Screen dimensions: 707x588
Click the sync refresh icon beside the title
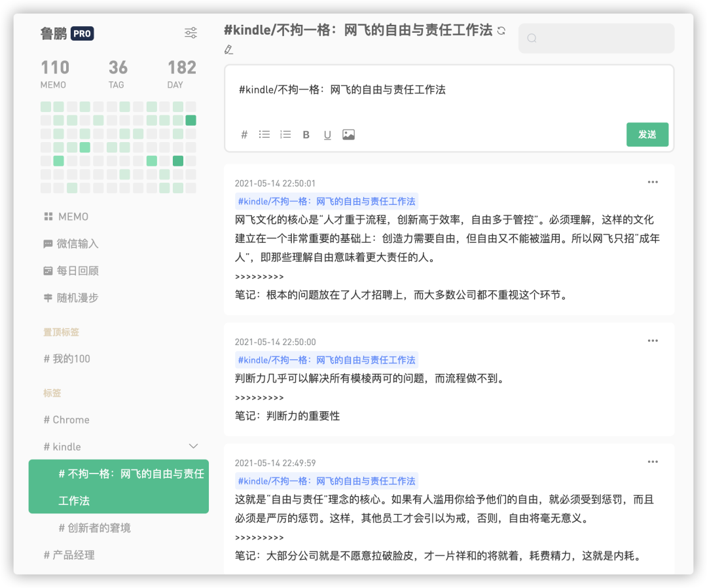501,31
